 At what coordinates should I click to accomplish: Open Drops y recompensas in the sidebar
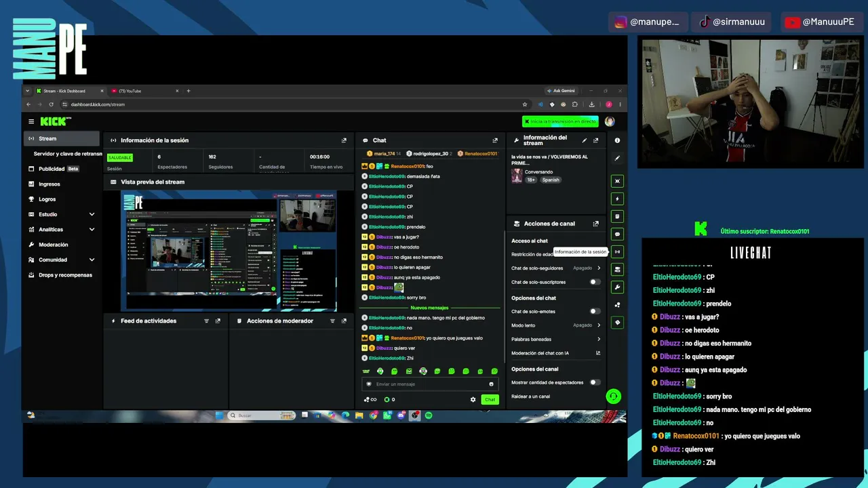[62, 275]
